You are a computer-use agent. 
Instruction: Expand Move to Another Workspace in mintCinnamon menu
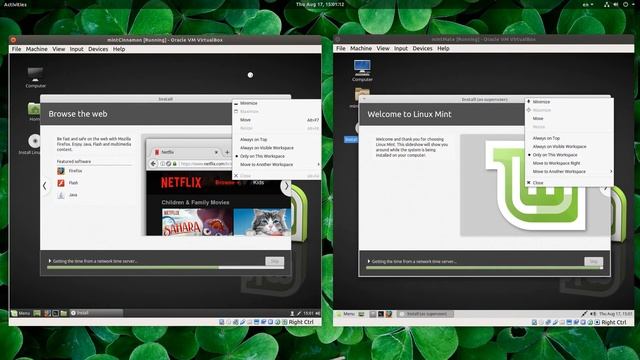(x=276, y=164)
